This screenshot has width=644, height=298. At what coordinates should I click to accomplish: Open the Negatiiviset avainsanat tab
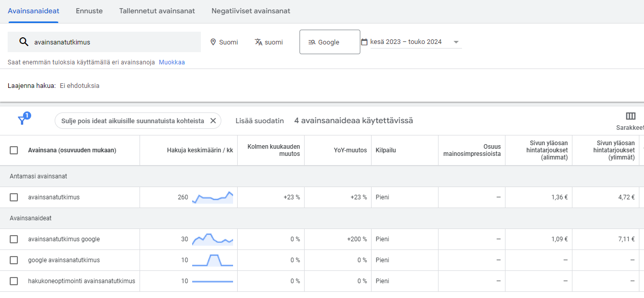[x=251, y=11]
